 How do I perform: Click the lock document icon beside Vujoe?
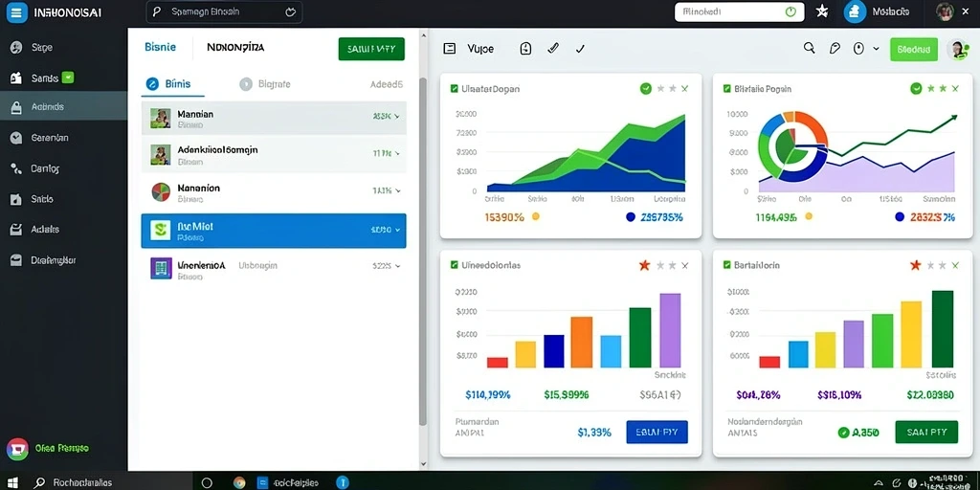tap(525, 48)
